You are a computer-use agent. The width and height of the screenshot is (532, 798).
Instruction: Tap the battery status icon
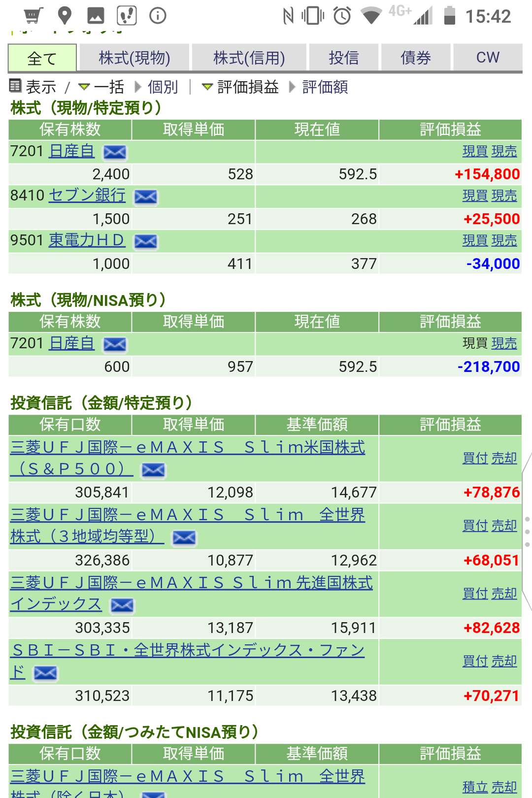click(x=449, y=16)
